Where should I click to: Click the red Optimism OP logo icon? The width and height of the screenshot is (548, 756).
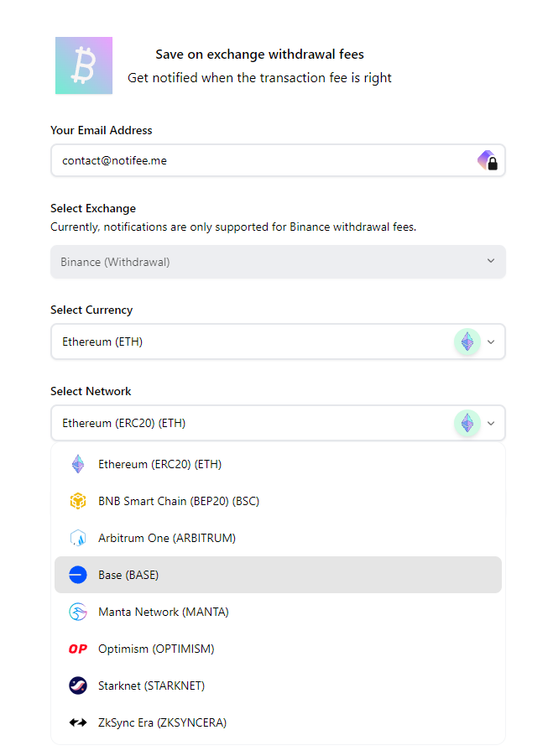point(78,649)
